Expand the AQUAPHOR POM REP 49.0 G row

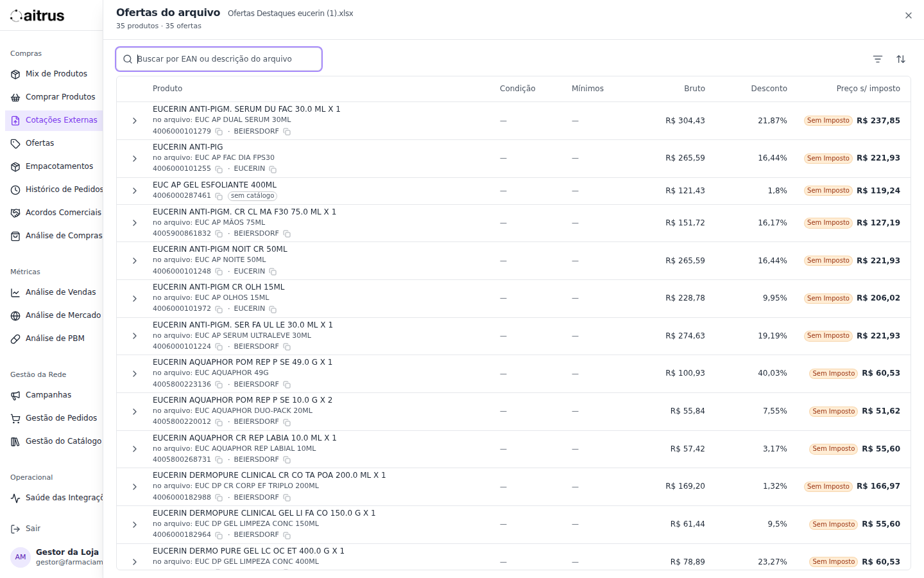135,374
